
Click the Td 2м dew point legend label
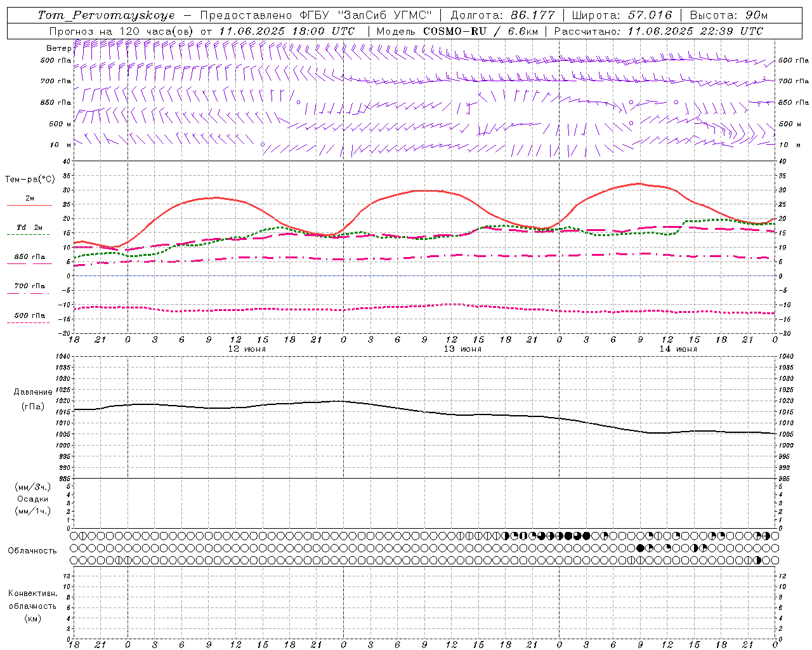pyautogui.click(x=29, y=227)
